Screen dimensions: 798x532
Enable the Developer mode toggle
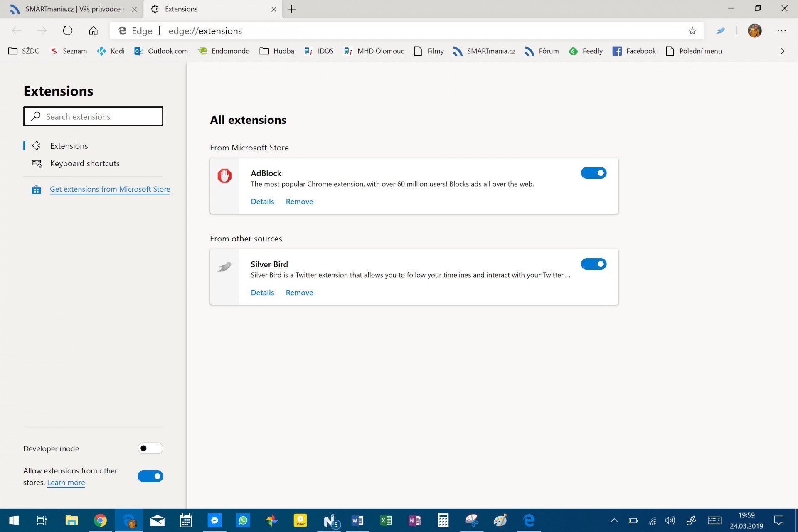point(150,448)
